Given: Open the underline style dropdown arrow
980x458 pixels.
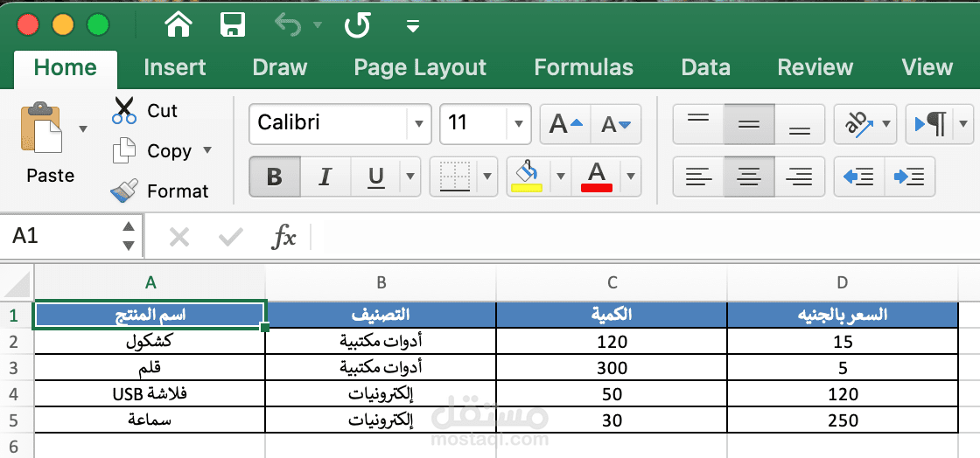Looking at the screenshot, I should tap(410, 177).
